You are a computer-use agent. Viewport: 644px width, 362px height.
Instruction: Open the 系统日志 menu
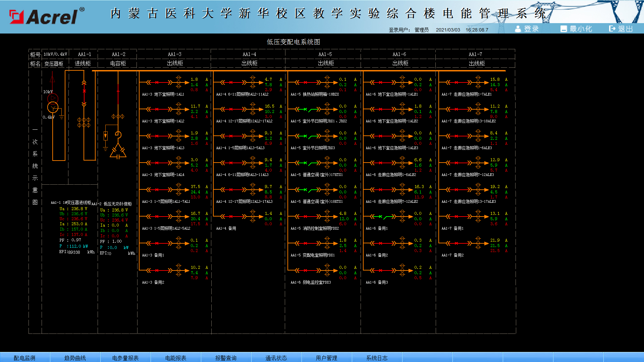[377, 358]
